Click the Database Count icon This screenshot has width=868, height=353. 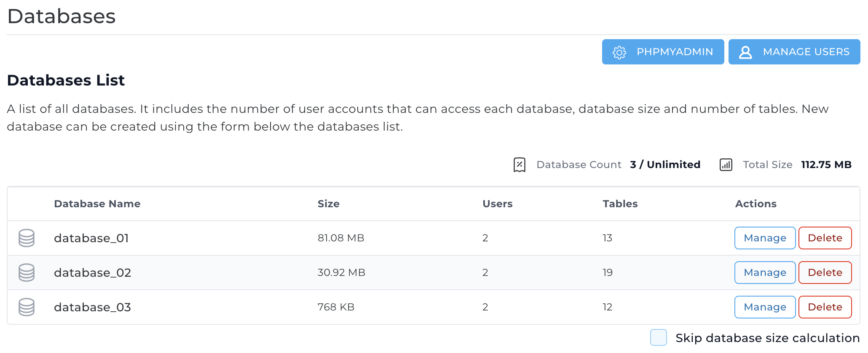coord(520,165)
